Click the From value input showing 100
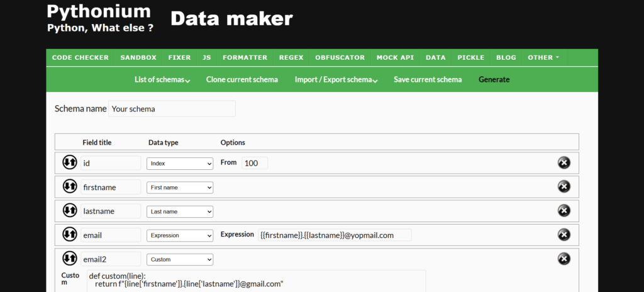 255,163
